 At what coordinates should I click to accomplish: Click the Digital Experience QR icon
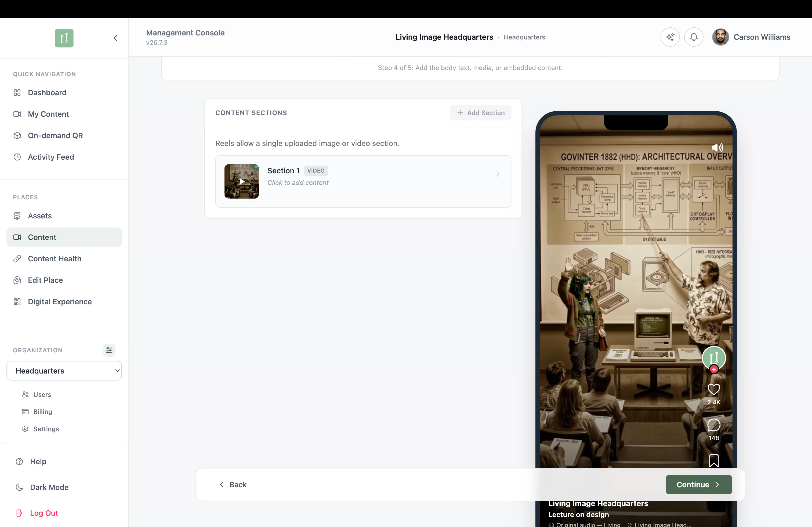pyautogui.click(x=17, y=302)
